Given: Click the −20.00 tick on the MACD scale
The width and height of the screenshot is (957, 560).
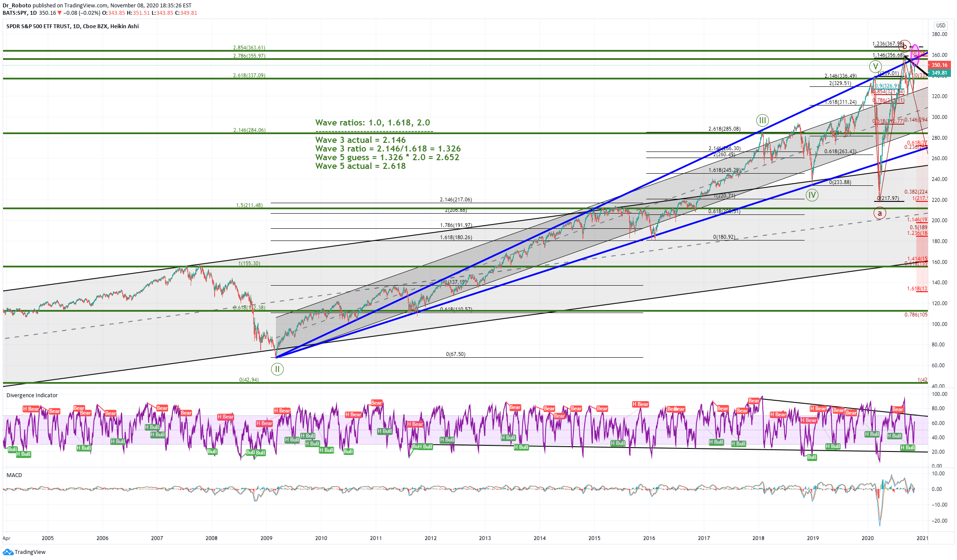Looking at the screenshot, I should pyautogui.click(x=939, y=521).
